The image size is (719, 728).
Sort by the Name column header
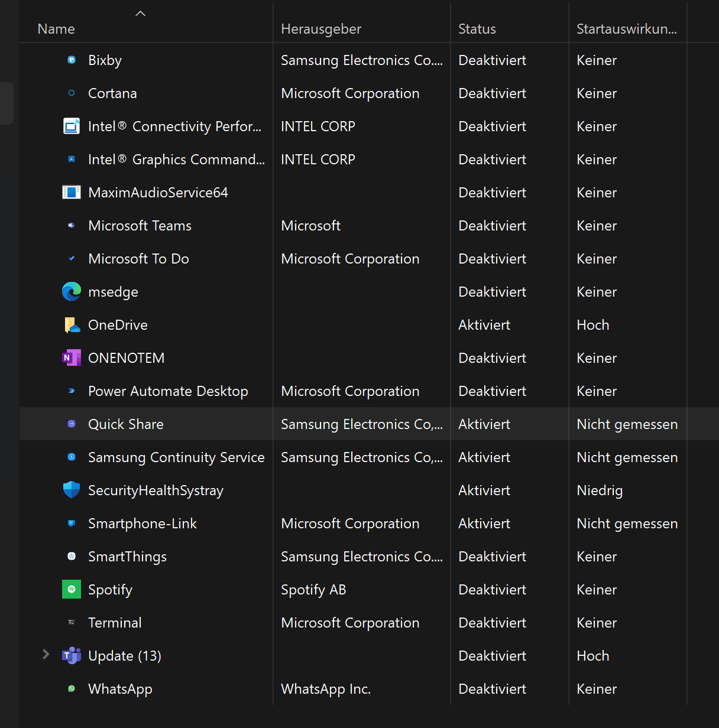tap(56, 29)
